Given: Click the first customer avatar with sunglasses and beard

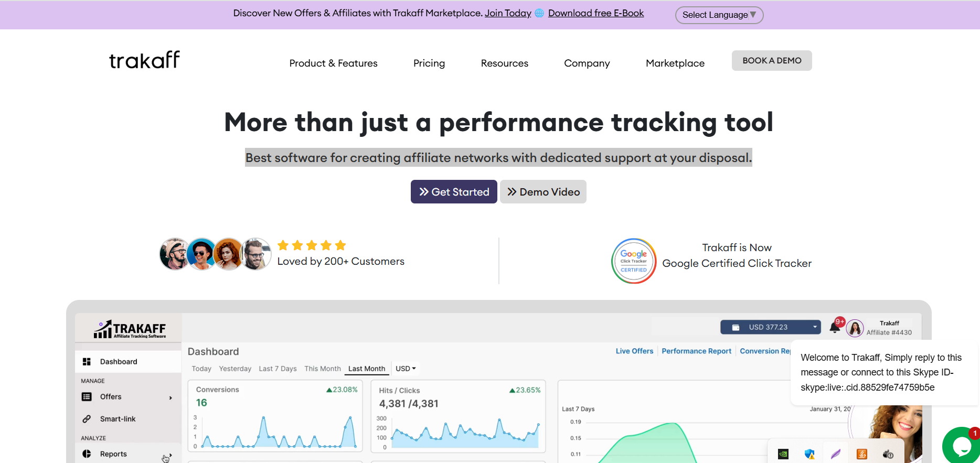Looking at the screenshot, I should click(174, 254).
